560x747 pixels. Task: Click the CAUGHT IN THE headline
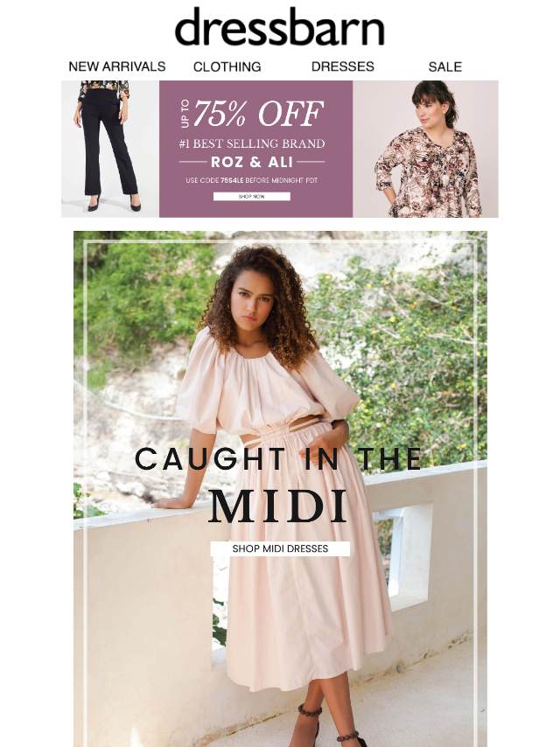[x=279, y=458]
